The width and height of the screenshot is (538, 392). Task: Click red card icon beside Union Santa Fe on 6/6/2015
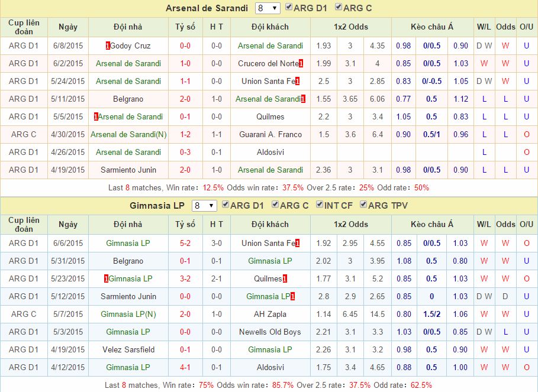(298, 243)
